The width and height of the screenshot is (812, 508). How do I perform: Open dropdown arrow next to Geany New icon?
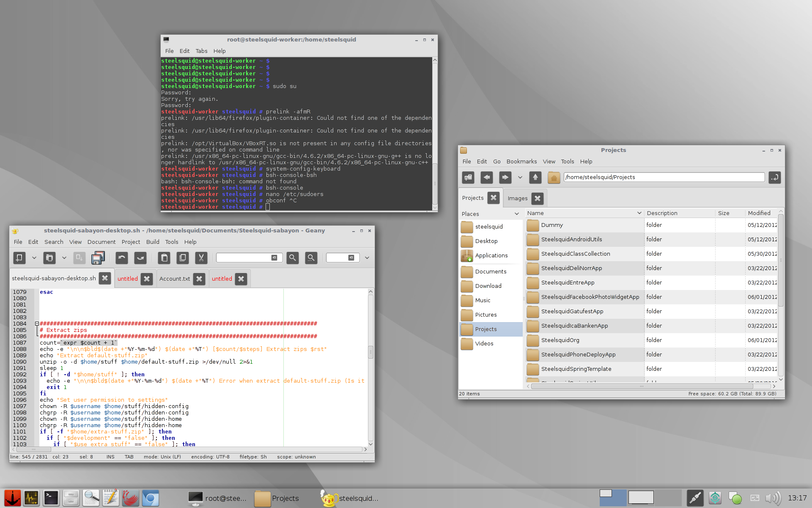pos(34,257)
